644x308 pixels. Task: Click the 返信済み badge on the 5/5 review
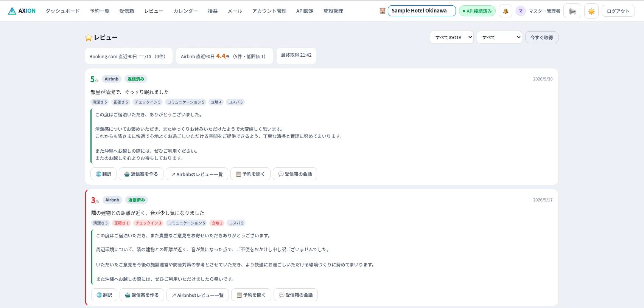(136, 79)
